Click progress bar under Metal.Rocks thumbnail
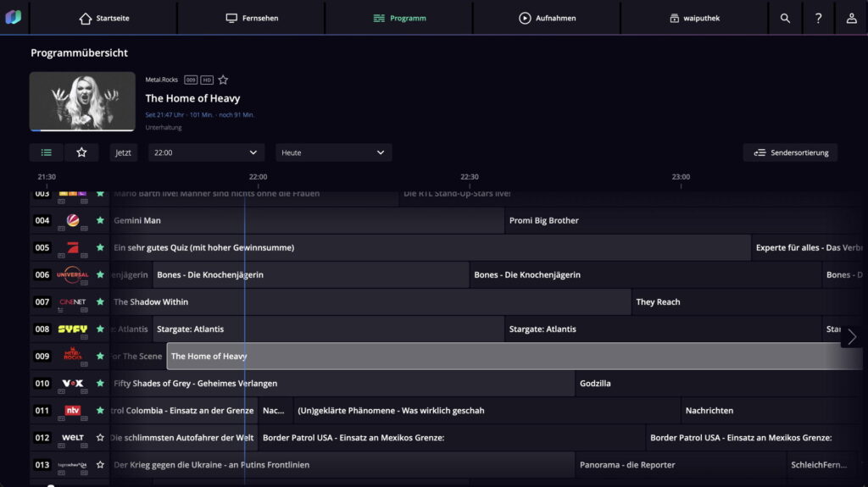This screenshot has height=487, width=868. point(82,130)
